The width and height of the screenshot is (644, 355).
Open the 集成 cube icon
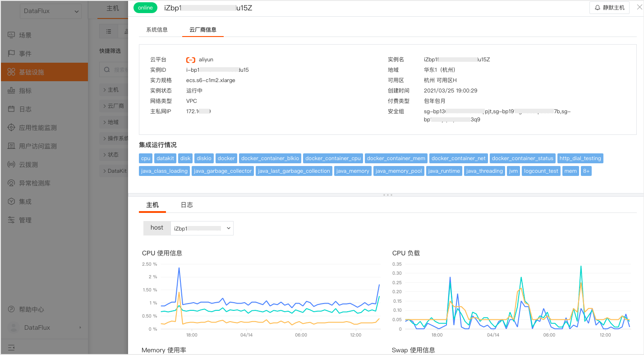12,202
